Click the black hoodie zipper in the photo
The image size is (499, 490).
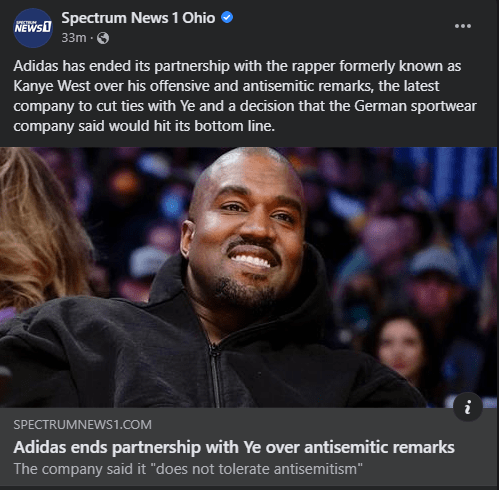215,373
